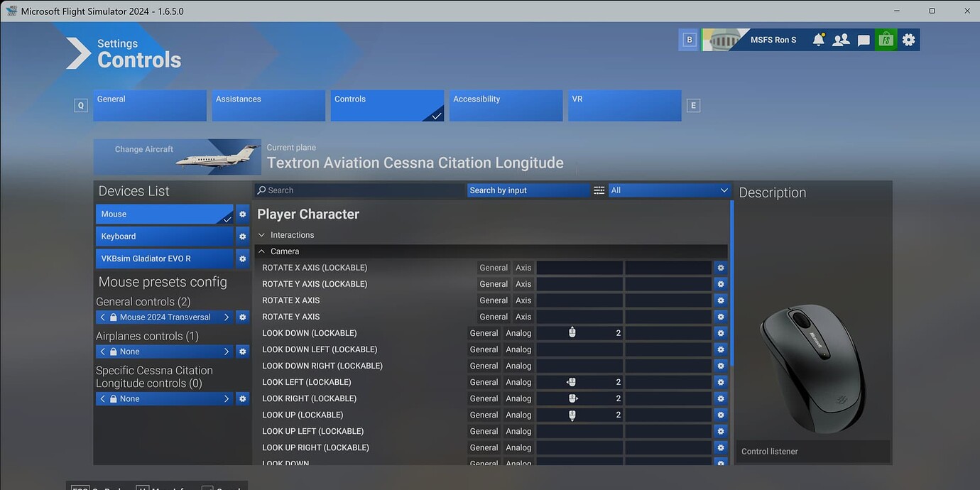
Task: Click primary binding for LOOK RIGHT (LOCKABLE)
Action: 579,398
